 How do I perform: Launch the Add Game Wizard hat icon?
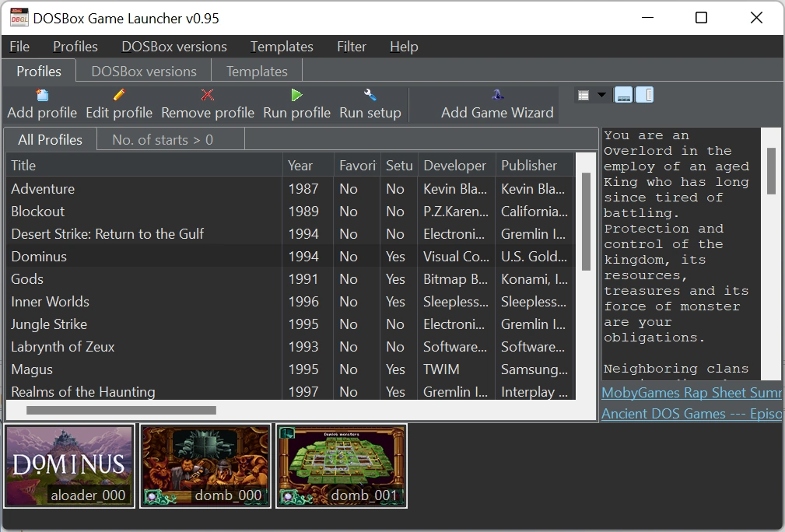(497, 95)
